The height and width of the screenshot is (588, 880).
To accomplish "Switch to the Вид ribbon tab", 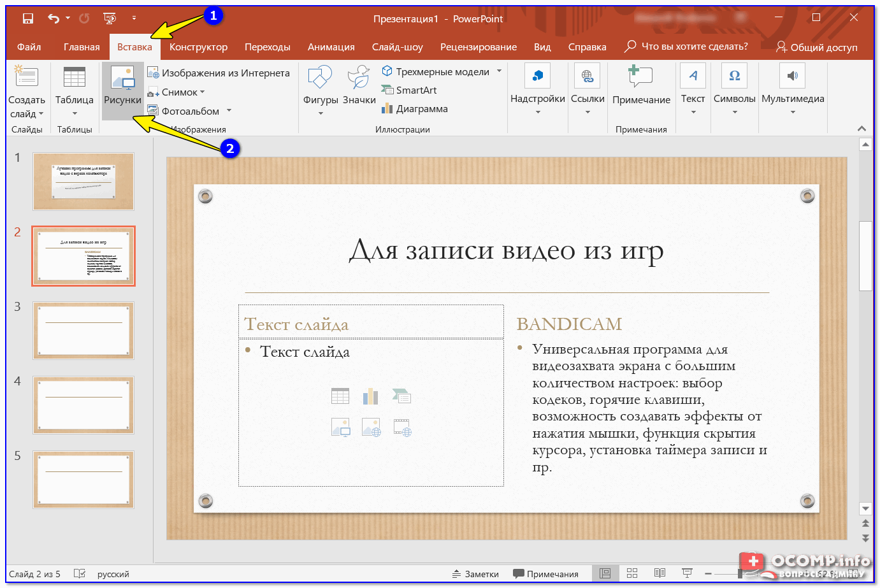I will 542,47.
